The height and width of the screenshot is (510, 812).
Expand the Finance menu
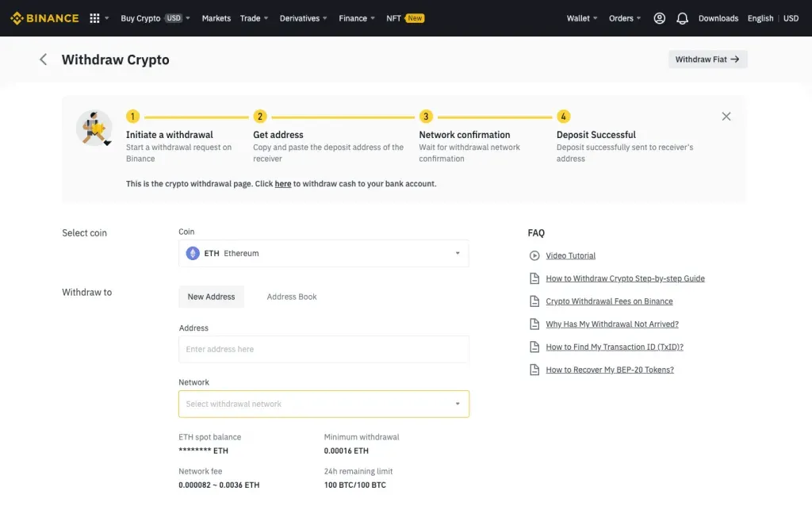click(x=356, y=18)
